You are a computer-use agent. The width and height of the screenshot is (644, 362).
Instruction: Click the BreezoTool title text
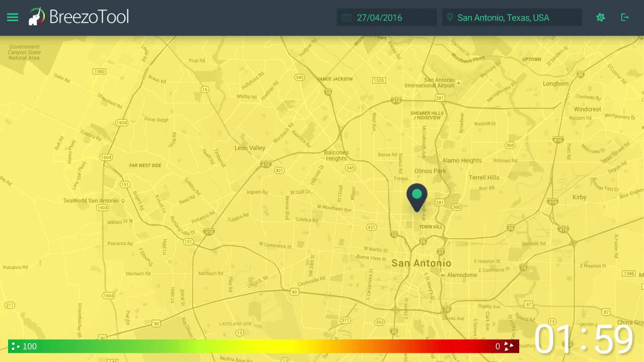pos(89,17)
